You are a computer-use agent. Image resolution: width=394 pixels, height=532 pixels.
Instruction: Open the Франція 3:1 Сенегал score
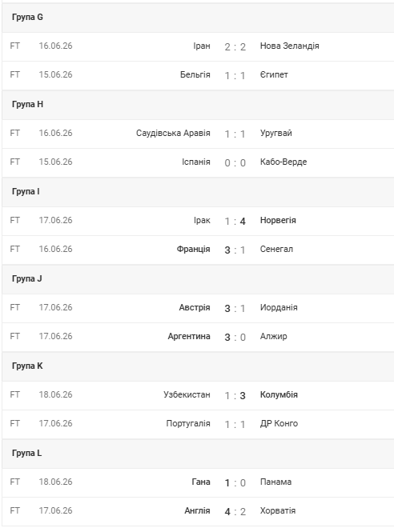coord(235,250)
